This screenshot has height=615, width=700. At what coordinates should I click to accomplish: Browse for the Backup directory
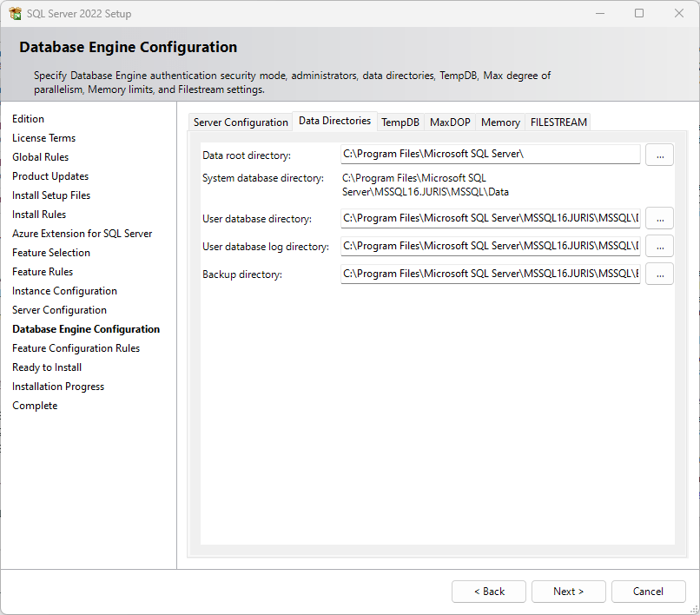pyautogui.click(x=659, y=274)
